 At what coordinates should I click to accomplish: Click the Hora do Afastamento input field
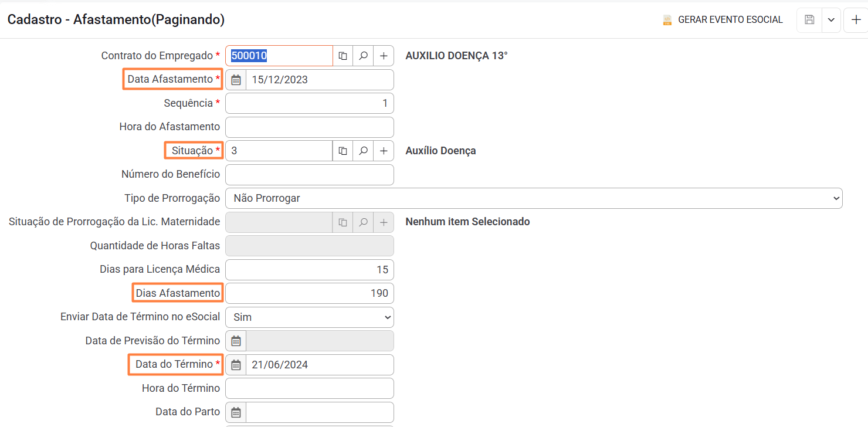point(310,127)
